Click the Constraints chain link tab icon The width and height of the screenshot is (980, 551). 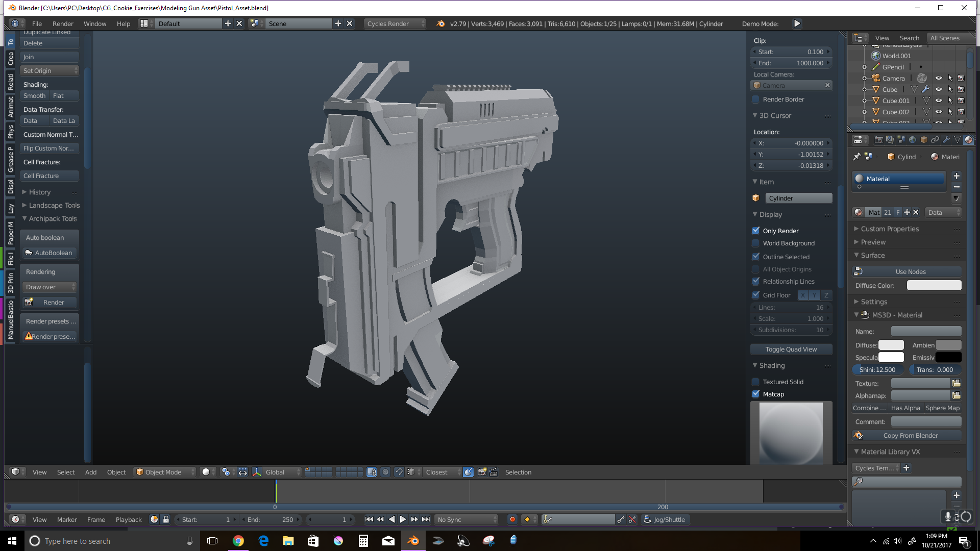935,140
